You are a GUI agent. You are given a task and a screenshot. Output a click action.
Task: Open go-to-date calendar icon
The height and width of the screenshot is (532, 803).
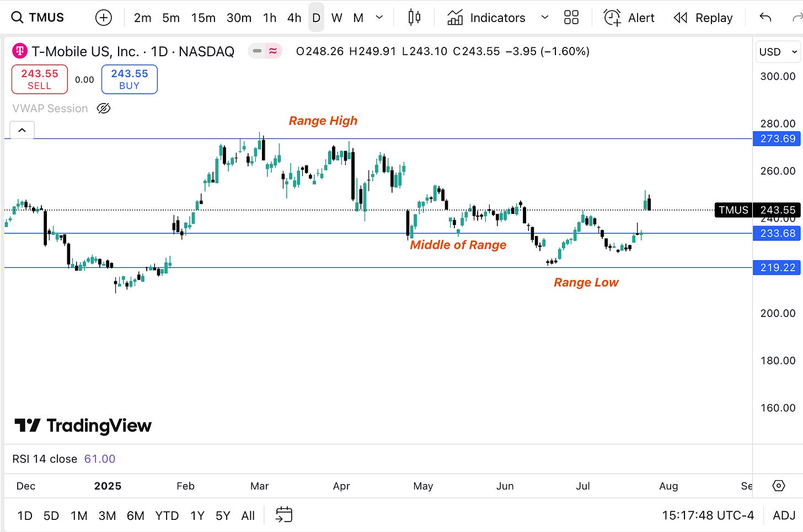coord(284,515)
